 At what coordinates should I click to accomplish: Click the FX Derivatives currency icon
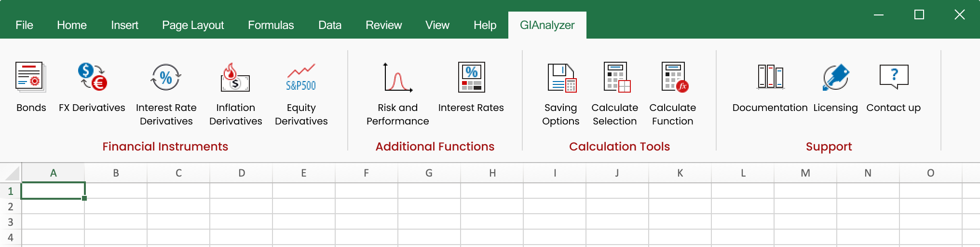(x=92, y=77)
